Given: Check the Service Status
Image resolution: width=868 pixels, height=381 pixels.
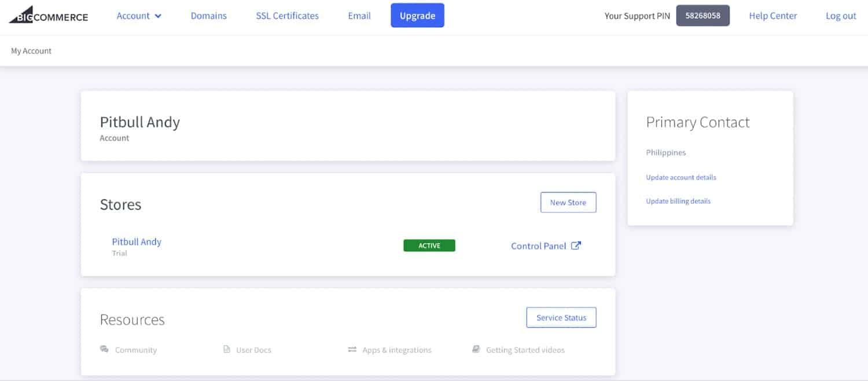Looking at the screenshot, I should pos(561,317).
